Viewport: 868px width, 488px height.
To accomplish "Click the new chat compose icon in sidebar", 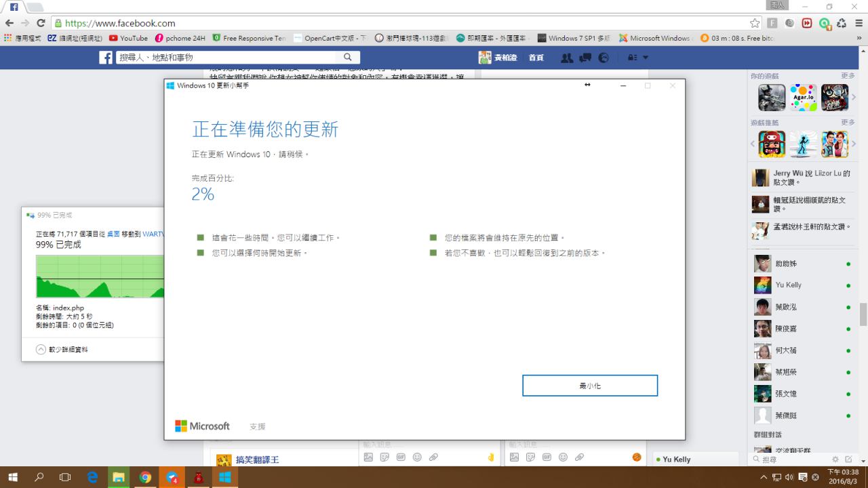I will (x=848, y=460).
